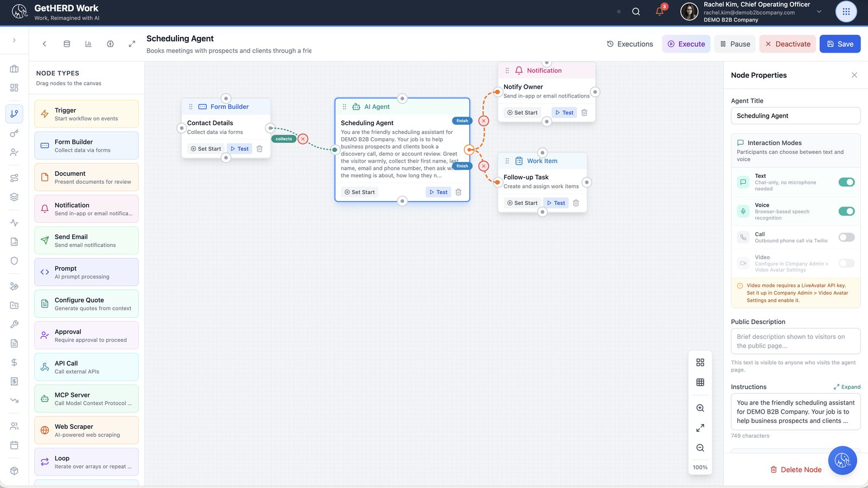
Task: Select the Web Scraper node type
Action: 86,430
